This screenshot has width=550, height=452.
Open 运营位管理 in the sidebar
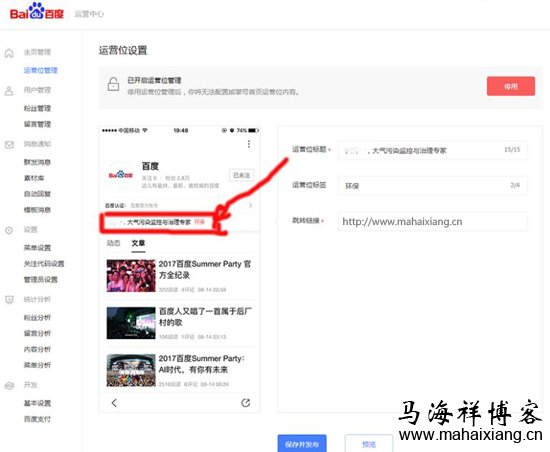(41, 70)
